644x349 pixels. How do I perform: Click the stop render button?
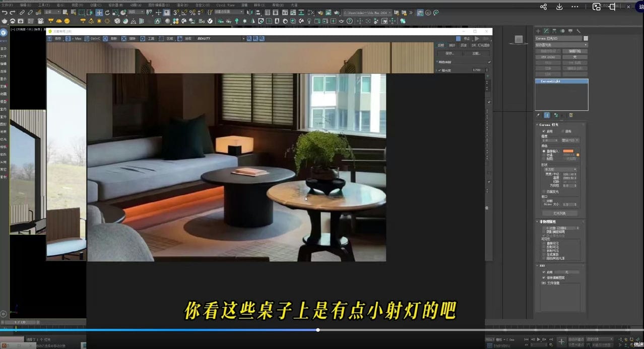point(464,38)
